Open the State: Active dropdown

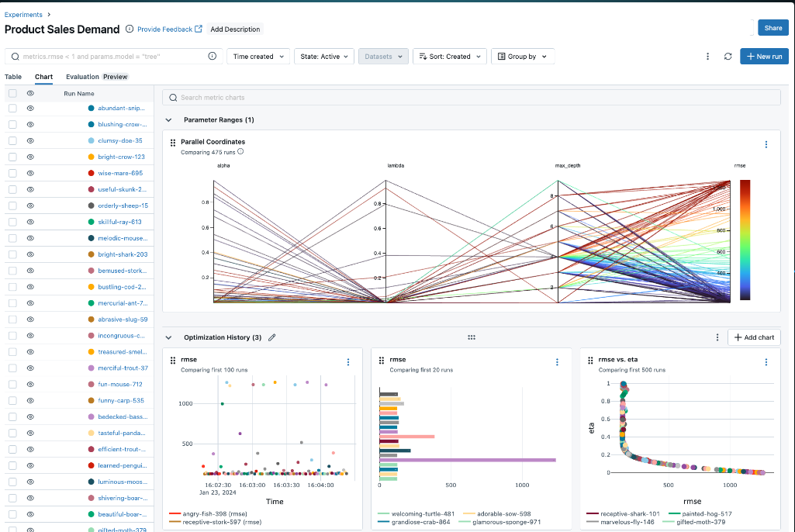pos(324,57)
